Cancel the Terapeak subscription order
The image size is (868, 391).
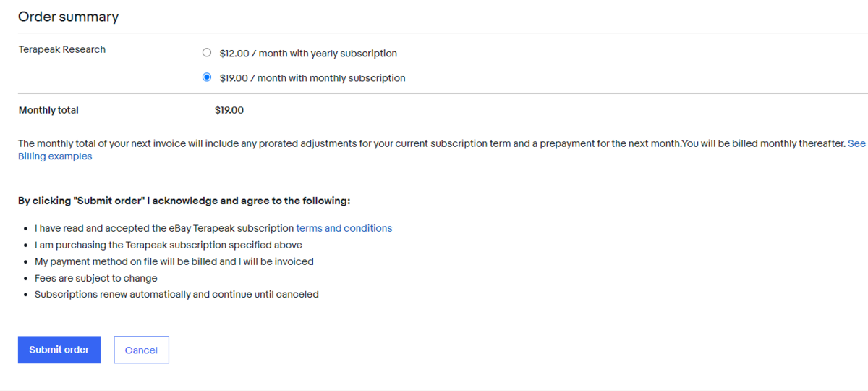click(141, 350)
